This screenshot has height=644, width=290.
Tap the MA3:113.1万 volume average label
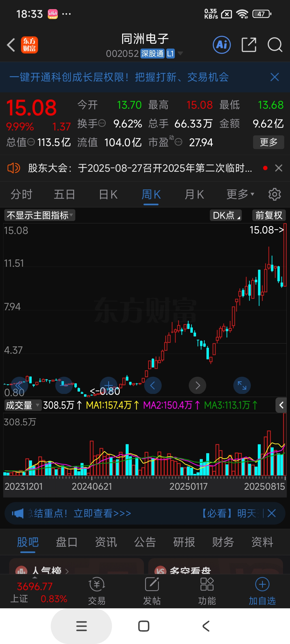[231, 405]
